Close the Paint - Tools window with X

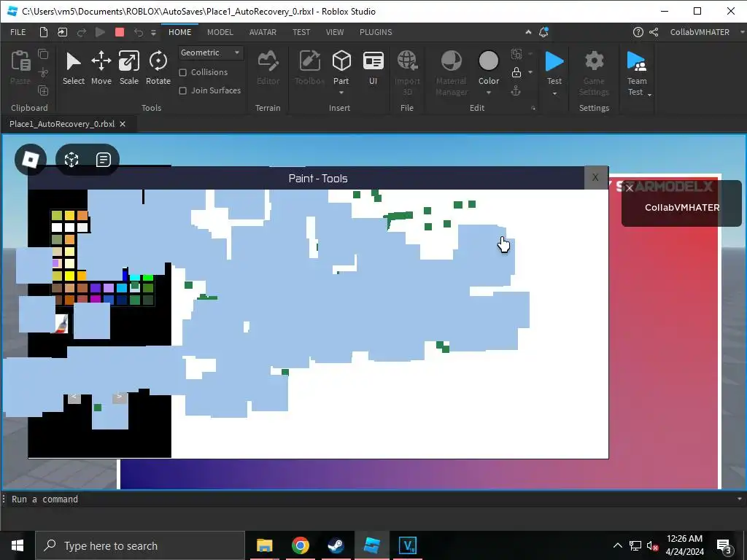(595, 178)
